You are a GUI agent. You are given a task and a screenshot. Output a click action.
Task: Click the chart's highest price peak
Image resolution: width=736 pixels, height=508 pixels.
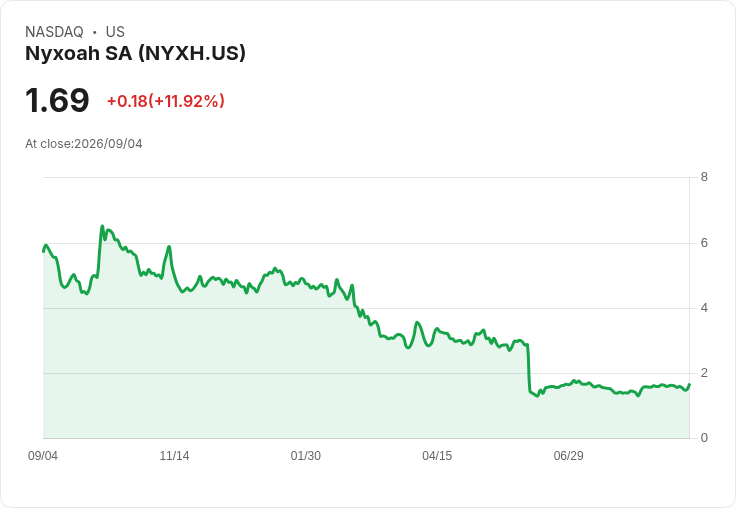102,227
